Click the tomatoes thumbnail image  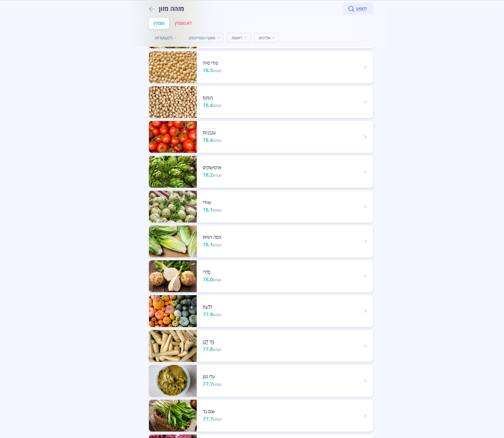click(173, 137)
